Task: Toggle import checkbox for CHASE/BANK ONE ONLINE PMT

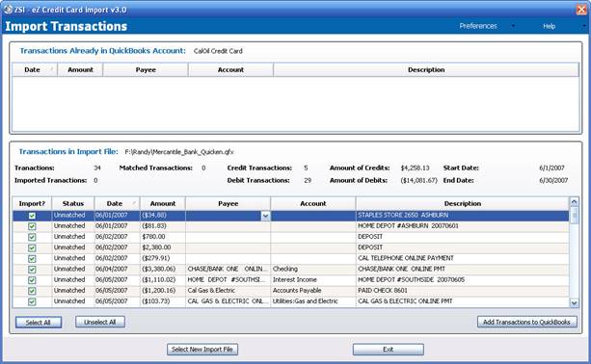Action: 32,270
